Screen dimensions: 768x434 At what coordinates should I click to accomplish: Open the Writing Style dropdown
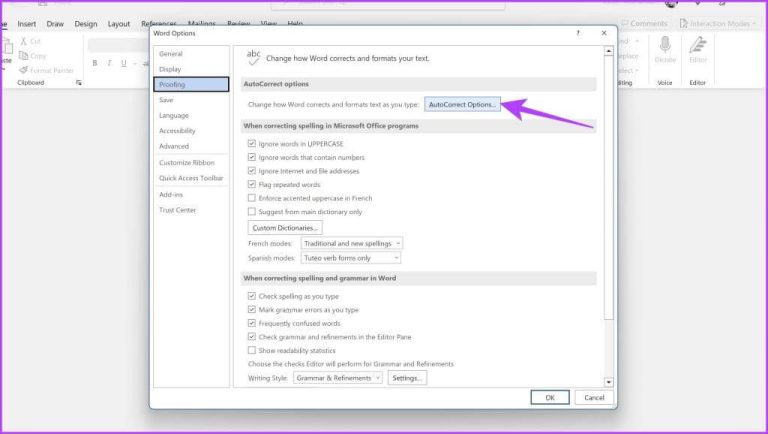click(x=338, y=378)
